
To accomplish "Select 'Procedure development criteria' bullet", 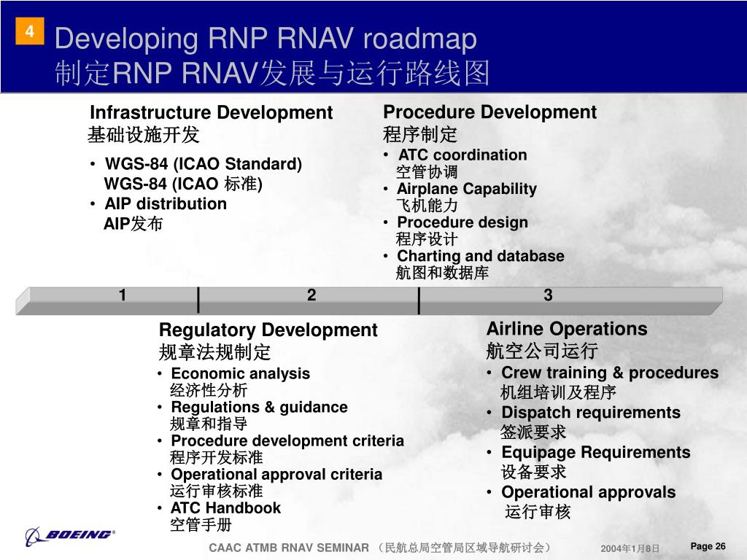I will click(287, 441).
